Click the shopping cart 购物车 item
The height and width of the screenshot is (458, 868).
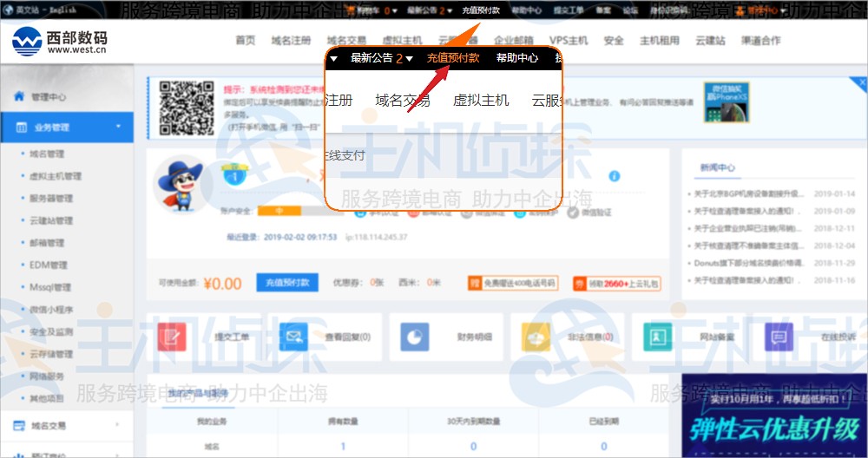[370, 10]
